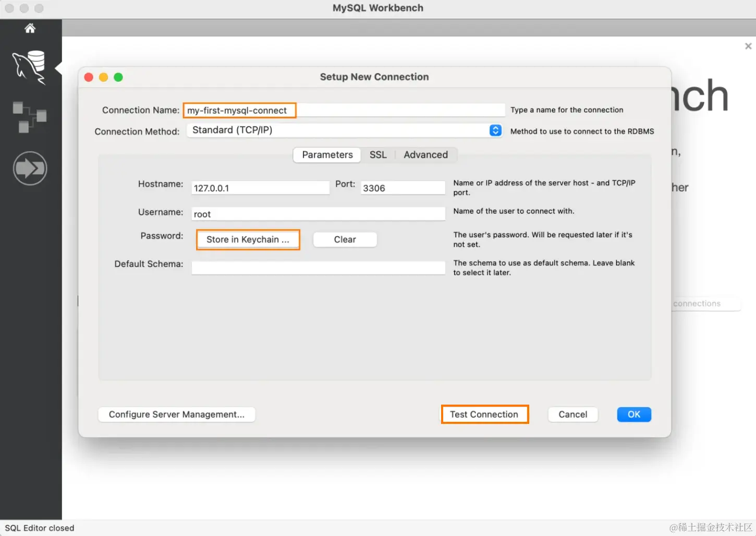The image size is (756, 536).
Task: Click the Port input field
Action: pyautogui.click(x=403, y=188)
